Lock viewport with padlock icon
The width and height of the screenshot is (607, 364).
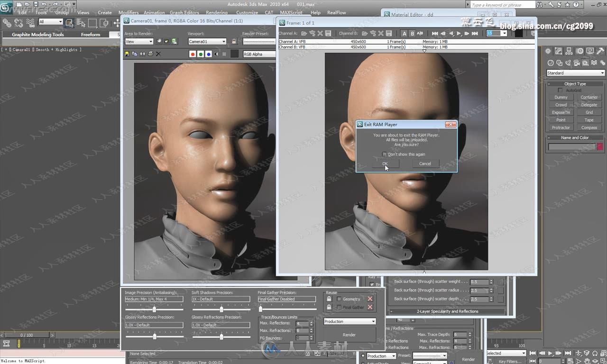click(234, 41)
